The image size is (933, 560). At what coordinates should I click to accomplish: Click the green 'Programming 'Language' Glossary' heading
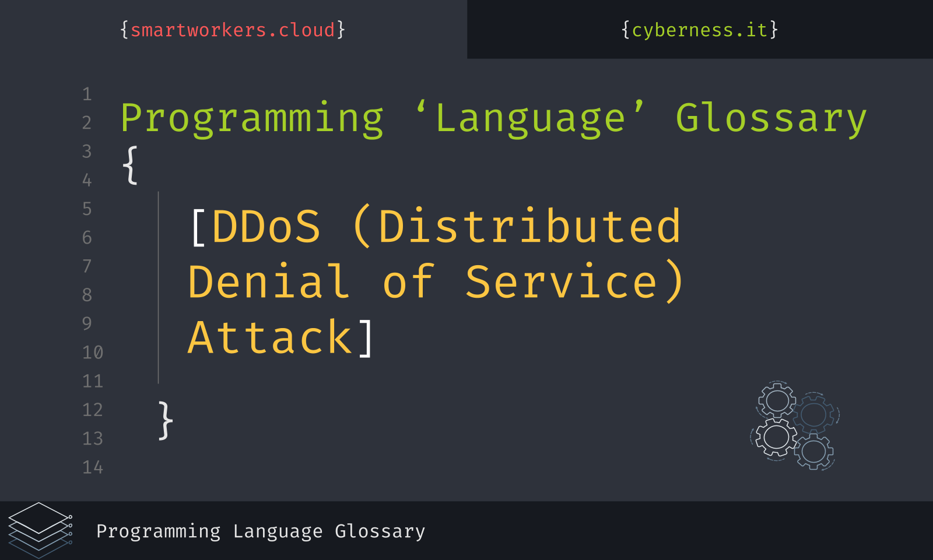(493, 118)
